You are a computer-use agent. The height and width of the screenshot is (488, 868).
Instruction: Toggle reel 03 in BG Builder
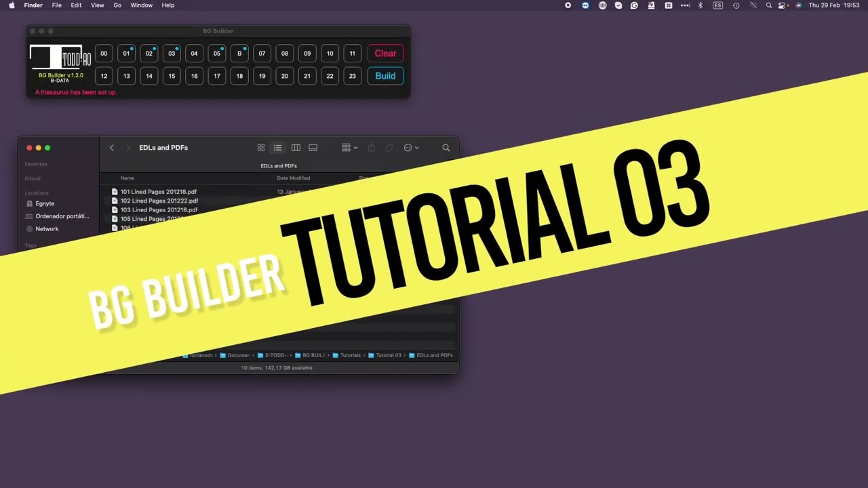pos(172,54)
